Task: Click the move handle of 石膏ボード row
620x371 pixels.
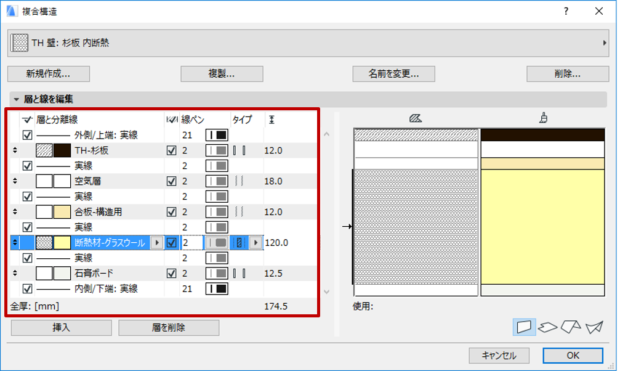Action: click(x=15, y=273)
